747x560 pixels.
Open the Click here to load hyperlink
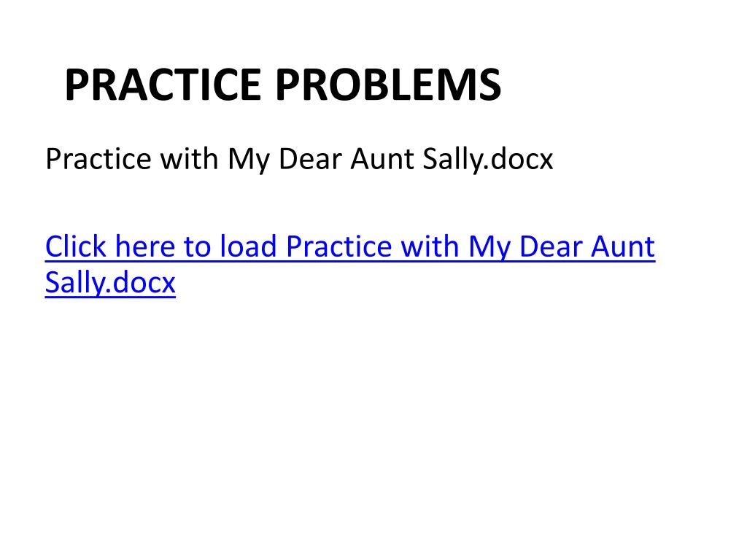click(x=350, y=246)
